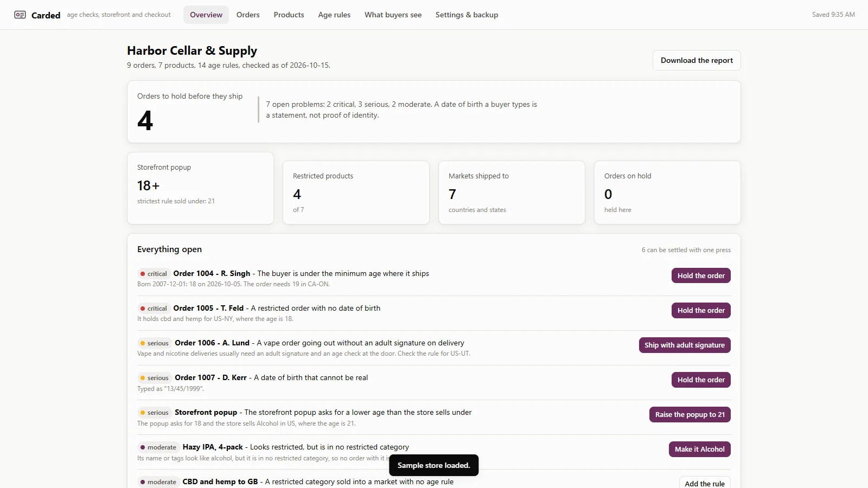Click the Storefront popup issue title
This screenshot has width=868, height=488.
206,412
